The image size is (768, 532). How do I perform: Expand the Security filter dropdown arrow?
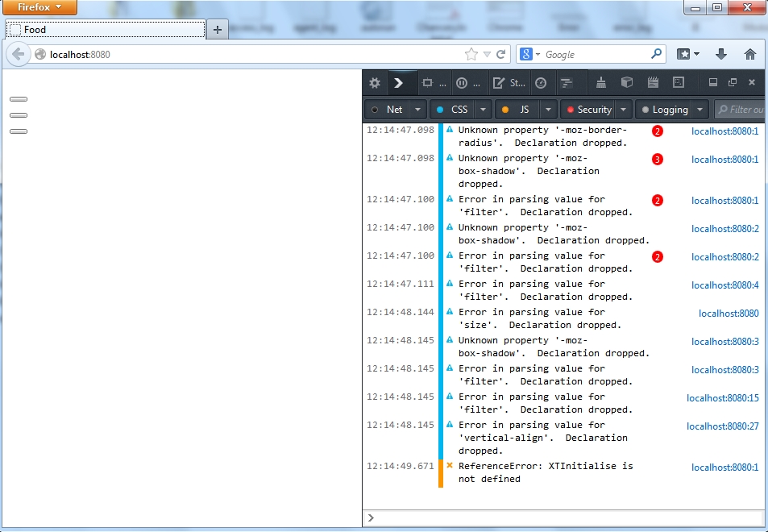(623, 110)
